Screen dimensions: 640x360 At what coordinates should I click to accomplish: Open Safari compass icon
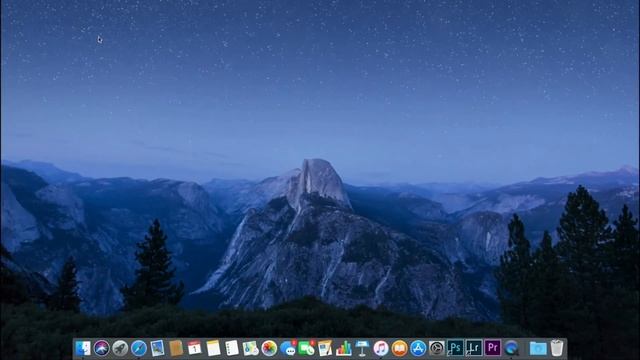click(139, 348)
